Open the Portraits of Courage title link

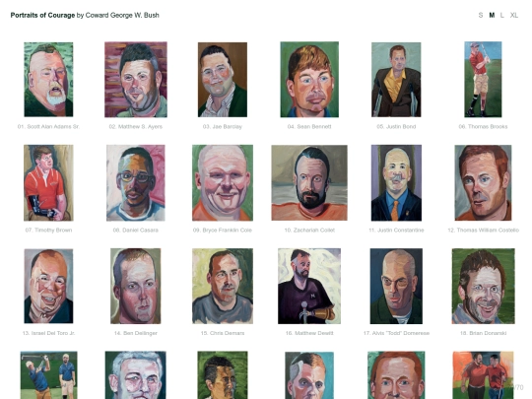42,15
